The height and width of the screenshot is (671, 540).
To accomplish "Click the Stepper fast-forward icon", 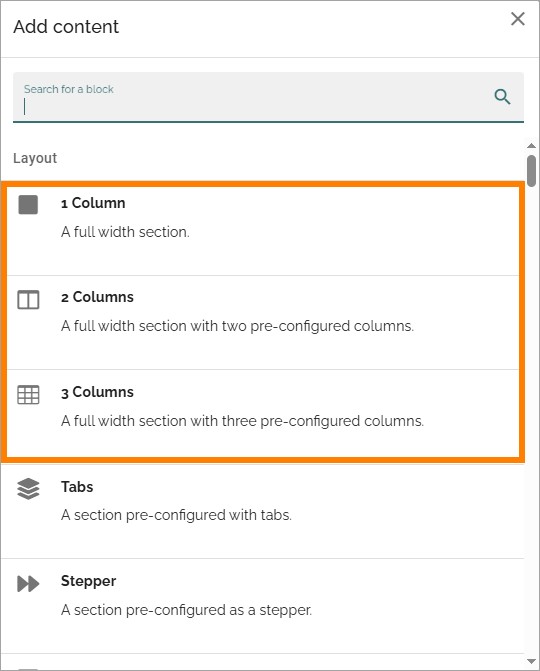I will [x=28, y=584].
